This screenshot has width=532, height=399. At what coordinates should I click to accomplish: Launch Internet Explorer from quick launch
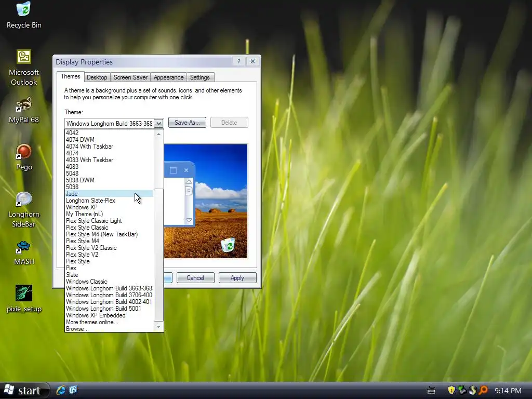(x=61, y=390)
